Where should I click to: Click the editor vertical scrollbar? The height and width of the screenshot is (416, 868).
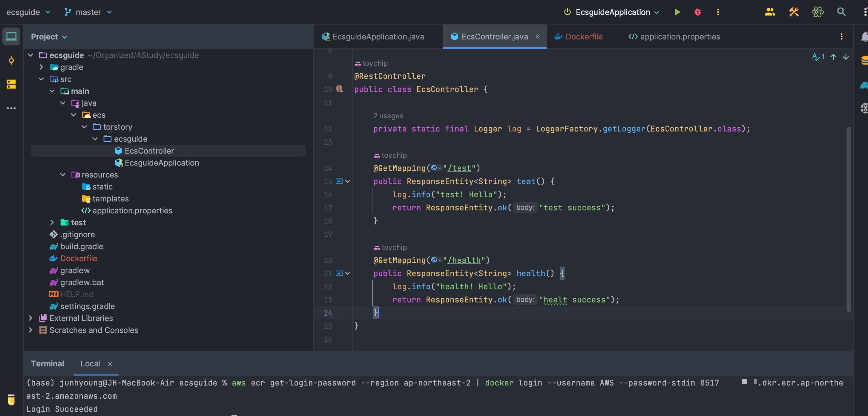click(849, 219)
